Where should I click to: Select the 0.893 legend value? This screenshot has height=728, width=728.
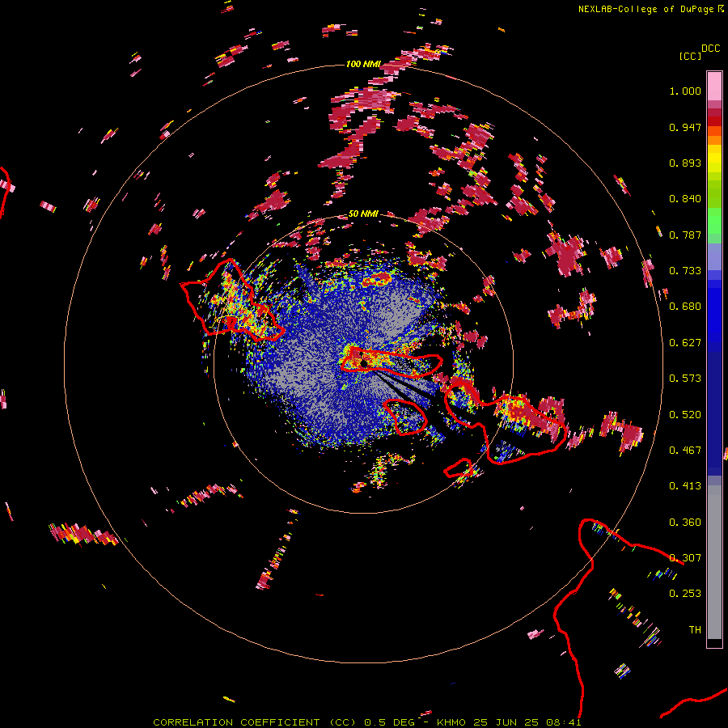point(685,163)
